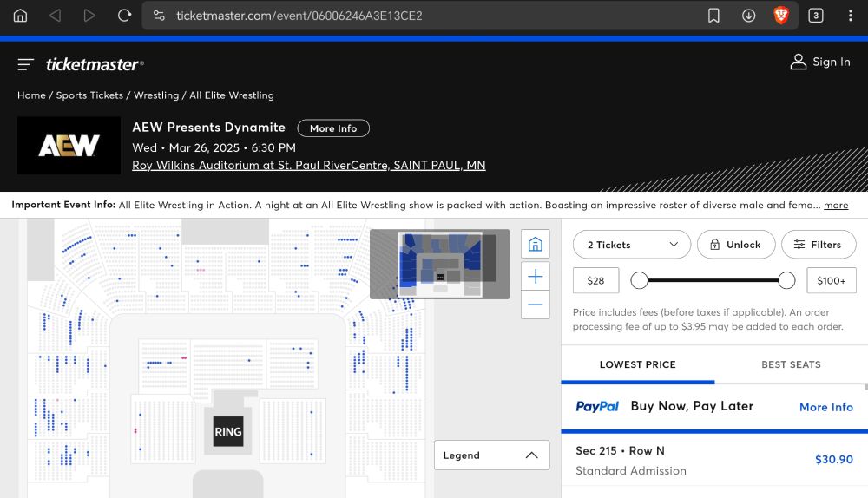
Task: Open site settings icon in address bar
Action: click(x=160, y=16)
